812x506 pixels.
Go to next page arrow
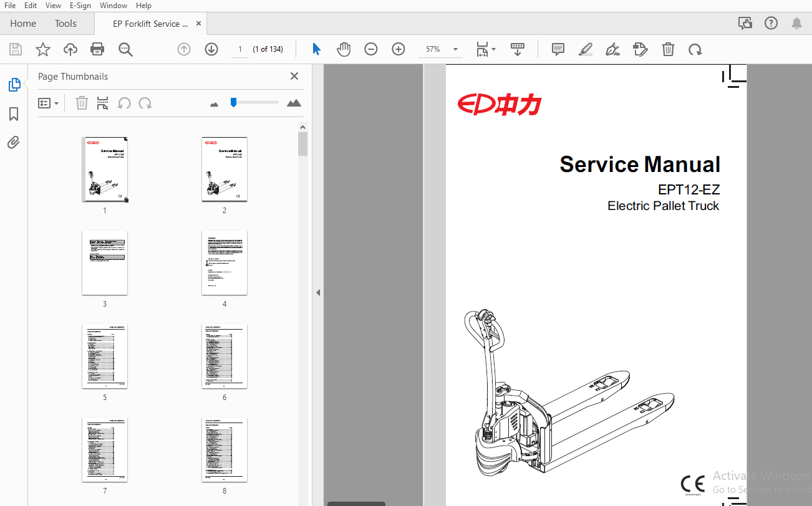pos(211,49)
